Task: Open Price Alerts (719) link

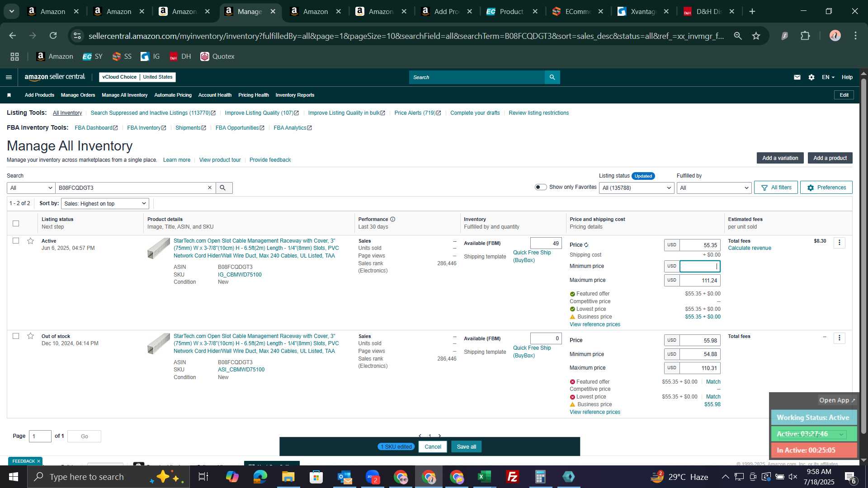Action: pos(417,113)
